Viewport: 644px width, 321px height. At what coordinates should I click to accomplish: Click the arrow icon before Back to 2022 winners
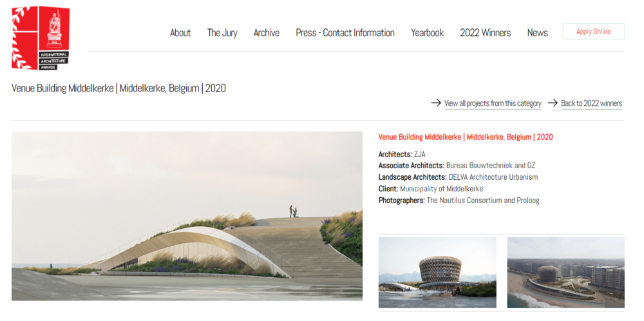coord(553,102)
